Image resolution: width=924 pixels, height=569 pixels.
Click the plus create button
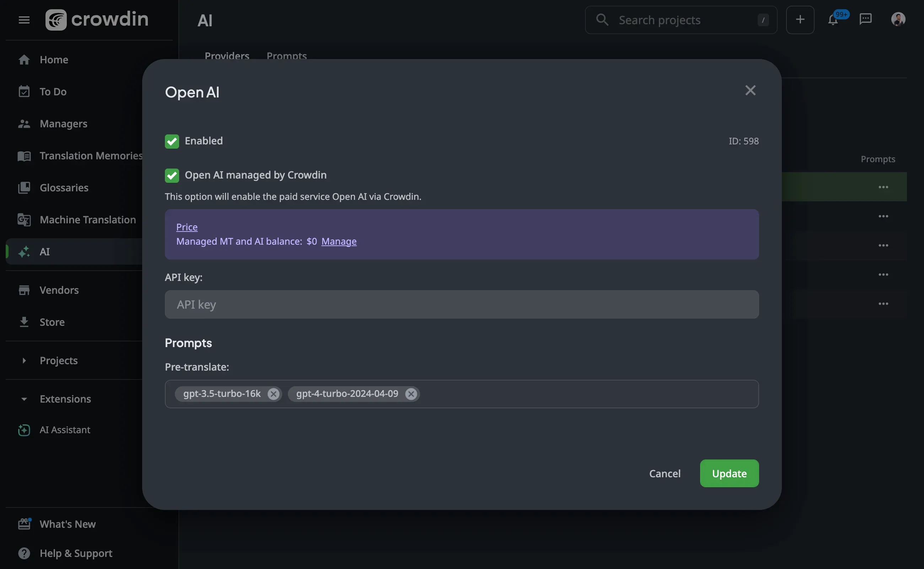(x=800, y=20)
